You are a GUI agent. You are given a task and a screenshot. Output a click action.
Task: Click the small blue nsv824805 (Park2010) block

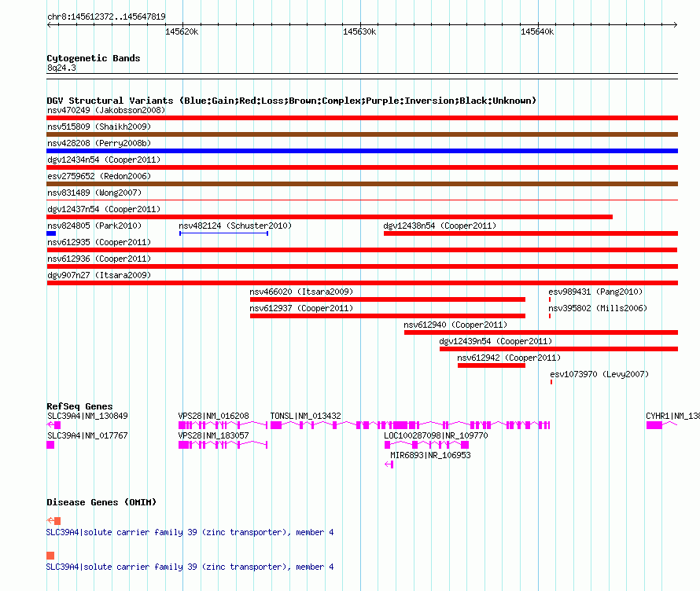tap(51, 233)
